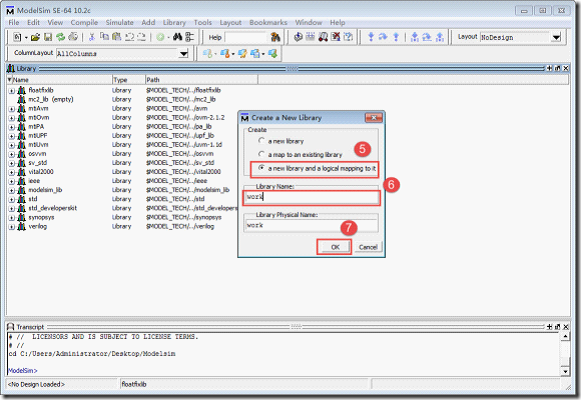Click the pencil edit icon in second toolbar row
Viewport: 581px width, 400px height.
(x=242, y=54)
